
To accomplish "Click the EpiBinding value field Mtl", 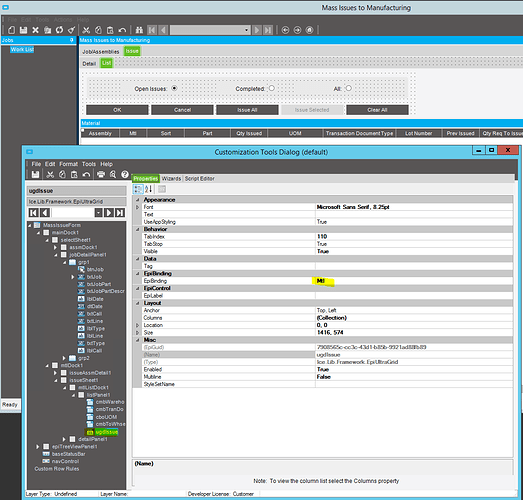I will click(414, 281).
